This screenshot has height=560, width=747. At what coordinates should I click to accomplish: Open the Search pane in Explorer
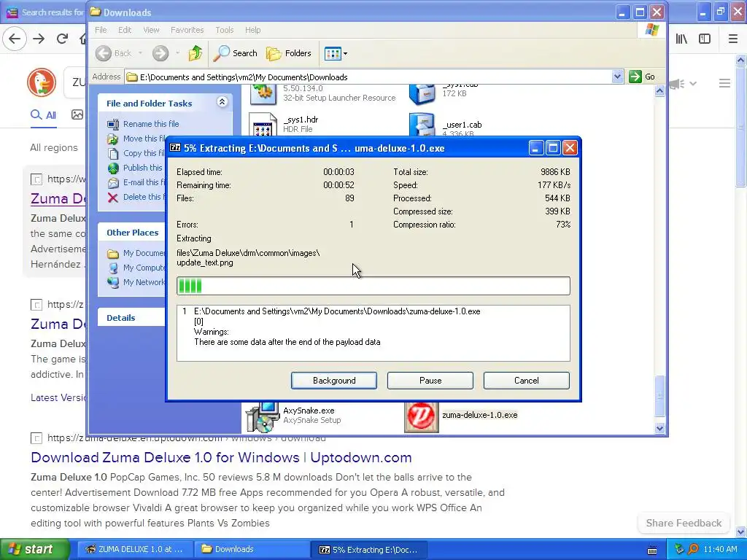tap(236, 53)
